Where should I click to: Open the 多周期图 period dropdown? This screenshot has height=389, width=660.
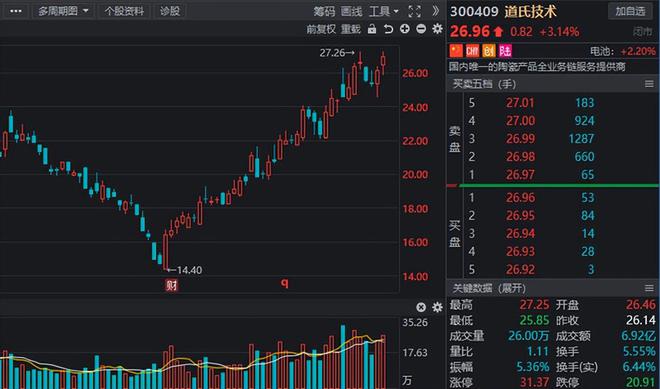tap(64, 11)
